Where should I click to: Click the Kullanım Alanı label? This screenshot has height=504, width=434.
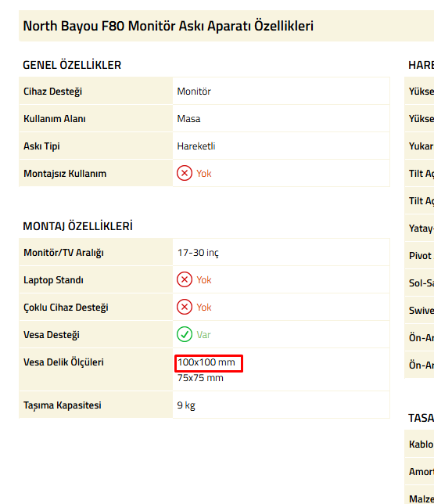coord(55,119)
